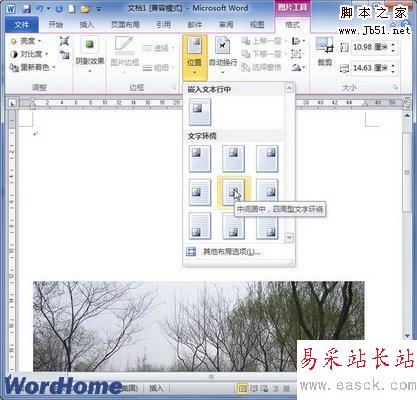Choose bottom-left square wrapping position
Image resolution: width=417 pixels, height=400 pixels.
pos(200,226)
